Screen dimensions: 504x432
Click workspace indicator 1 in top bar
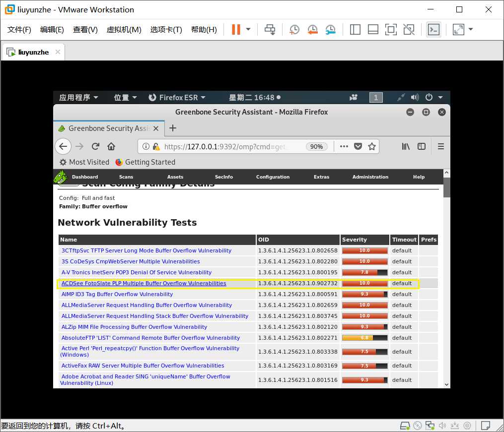[x=376, y=97]
